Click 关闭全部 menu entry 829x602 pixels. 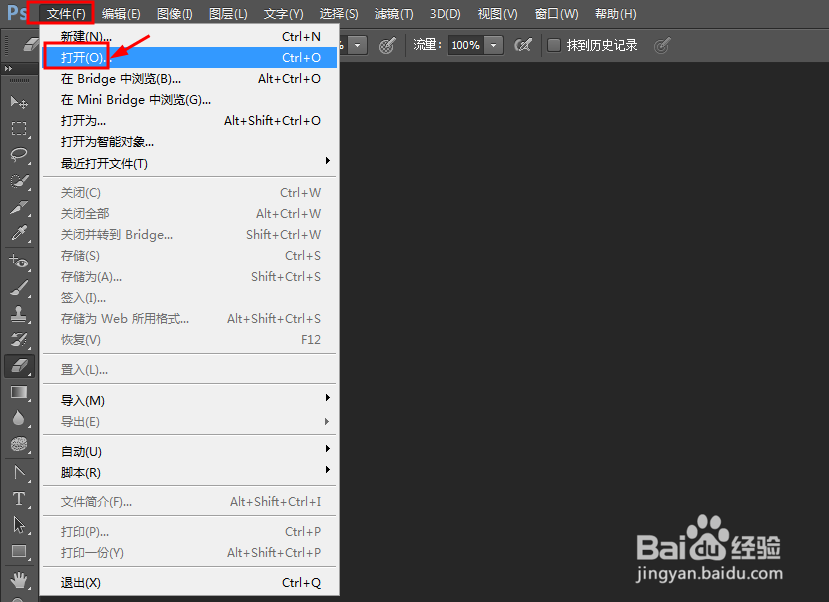click(x=190, y=214)
